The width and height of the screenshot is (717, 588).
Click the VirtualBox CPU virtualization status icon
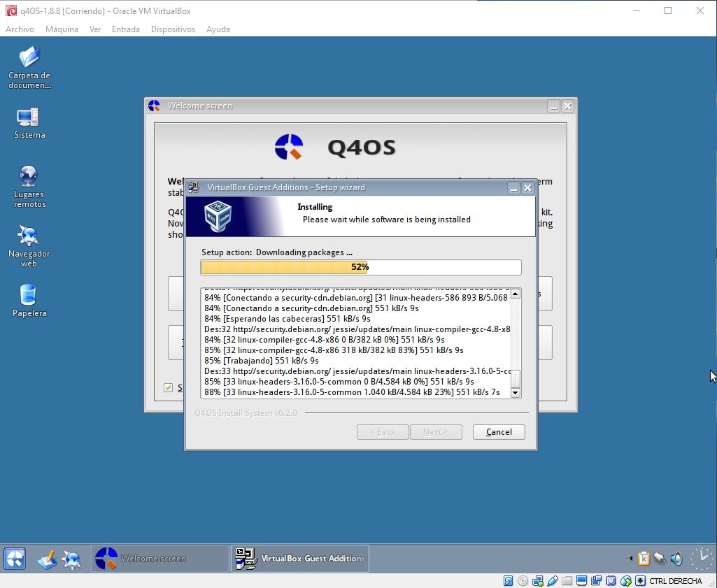pyautogui.click(x=611, y=581)
